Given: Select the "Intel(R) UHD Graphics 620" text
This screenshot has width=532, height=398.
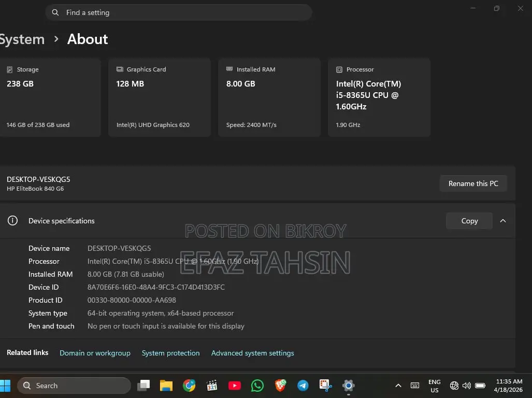Looking at the screenshot, I should coord(153,125).
